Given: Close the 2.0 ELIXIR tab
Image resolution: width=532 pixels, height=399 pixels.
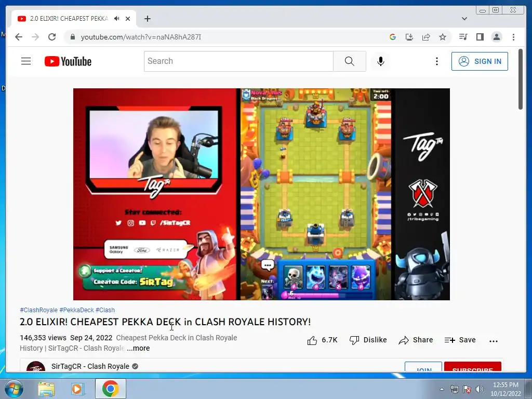Looking at the screenshot, I should [x=128, y=19].
